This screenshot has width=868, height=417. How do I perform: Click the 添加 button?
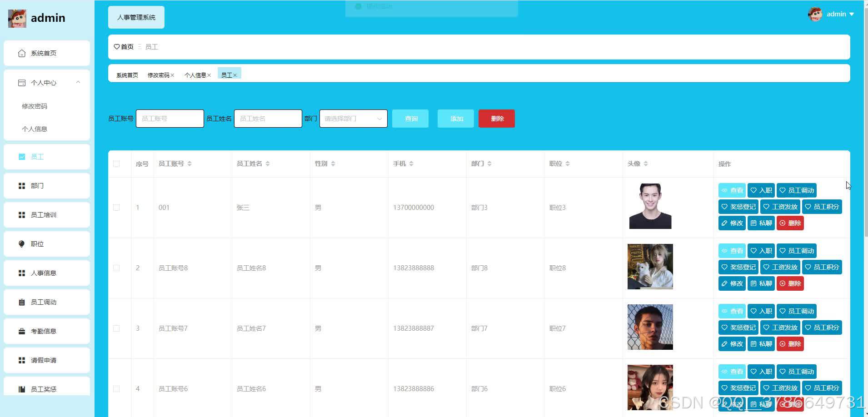click(456, 119)
